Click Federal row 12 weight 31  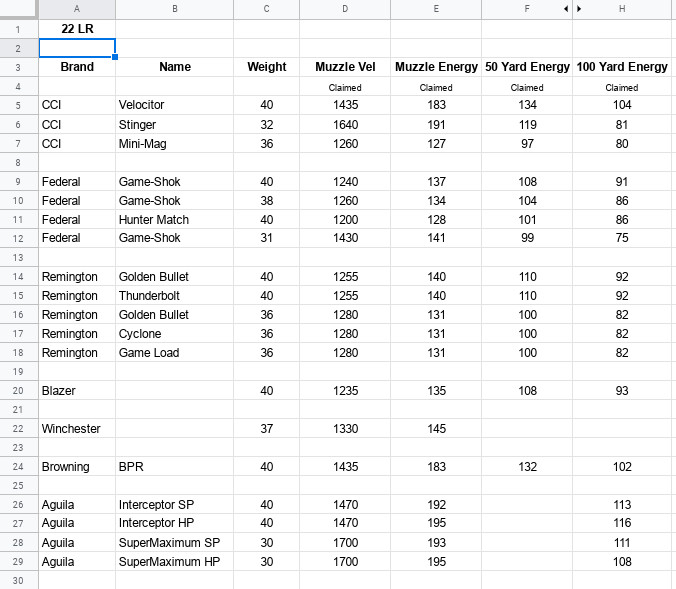[266, 238]
